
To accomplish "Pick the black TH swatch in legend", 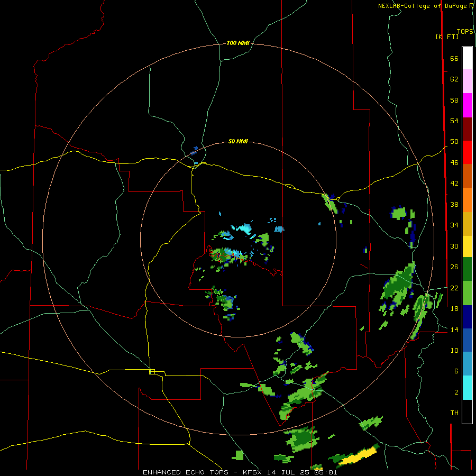I will (467, 411).
